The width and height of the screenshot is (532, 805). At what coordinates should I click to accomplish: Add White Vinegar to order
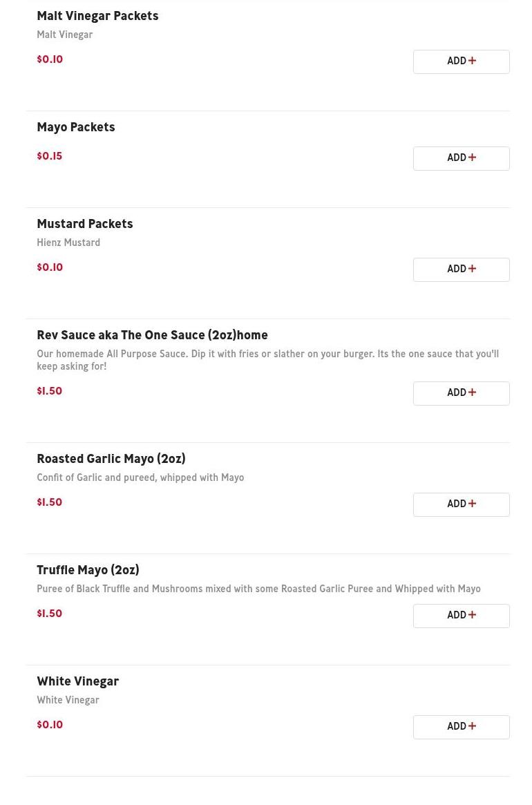click(461, 727)
